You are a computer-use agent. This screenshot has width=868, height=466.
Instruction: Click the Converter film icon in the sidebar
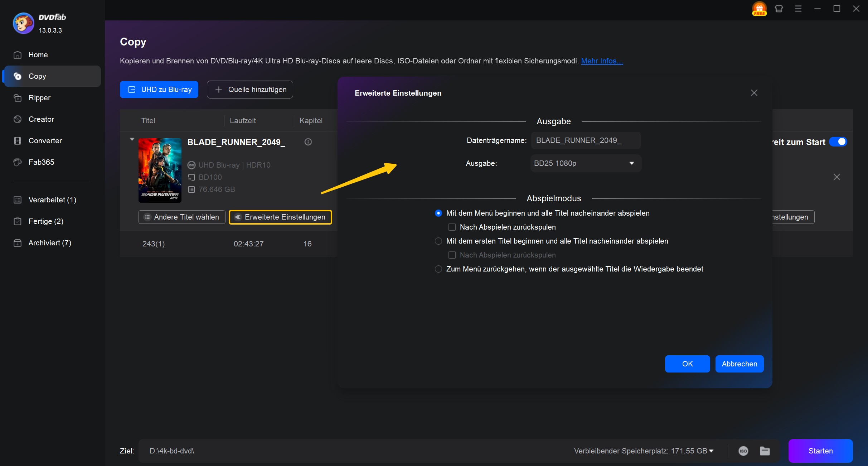pos(18,141)
